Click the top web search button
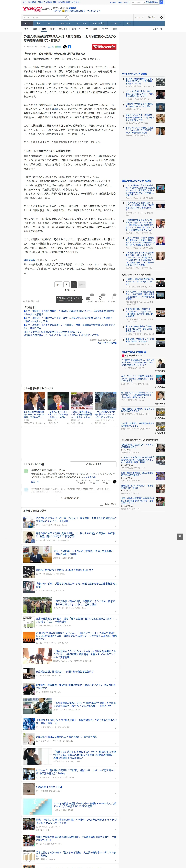 coord(161,2)
